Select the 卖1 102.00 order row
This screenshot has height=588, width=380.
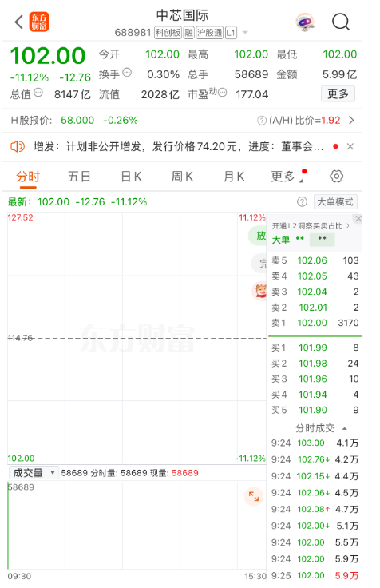click(x=315, y=323)
